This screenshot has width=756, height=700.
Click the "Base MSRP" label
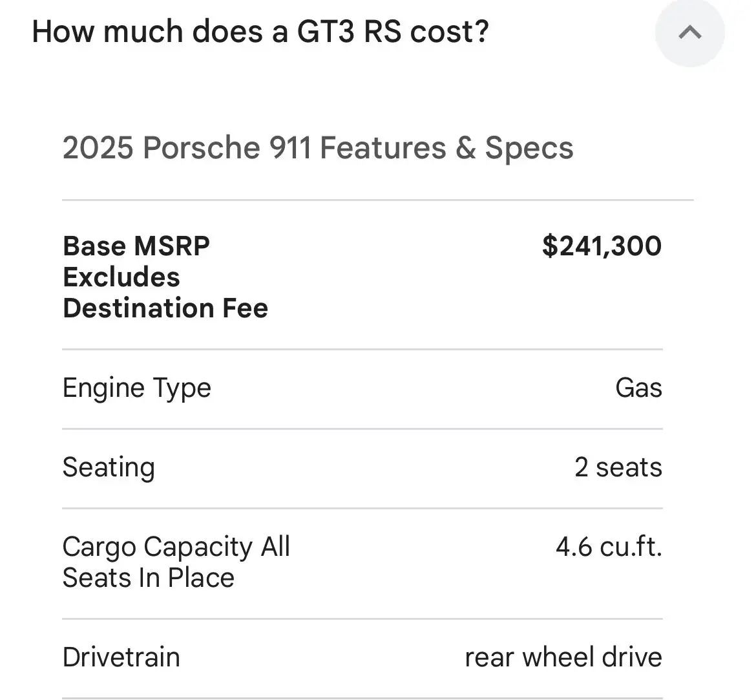point(136,246)
